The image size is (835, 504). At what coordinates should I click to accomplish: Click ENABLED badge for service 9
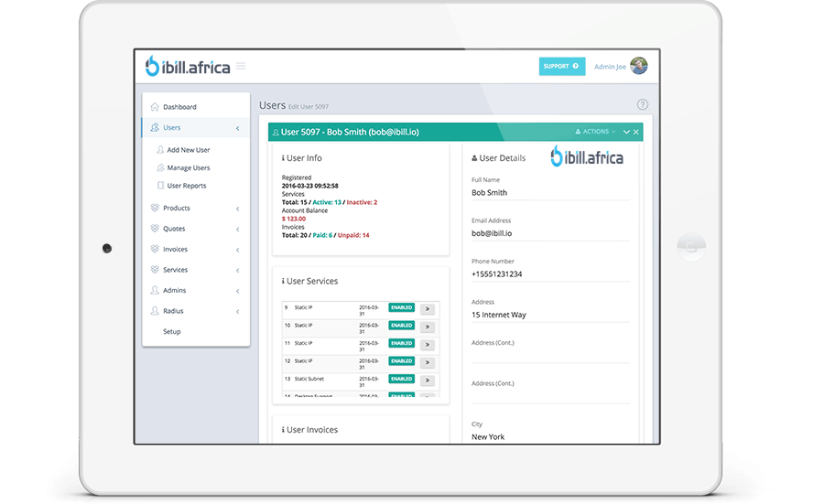click(x=402, y=307)
